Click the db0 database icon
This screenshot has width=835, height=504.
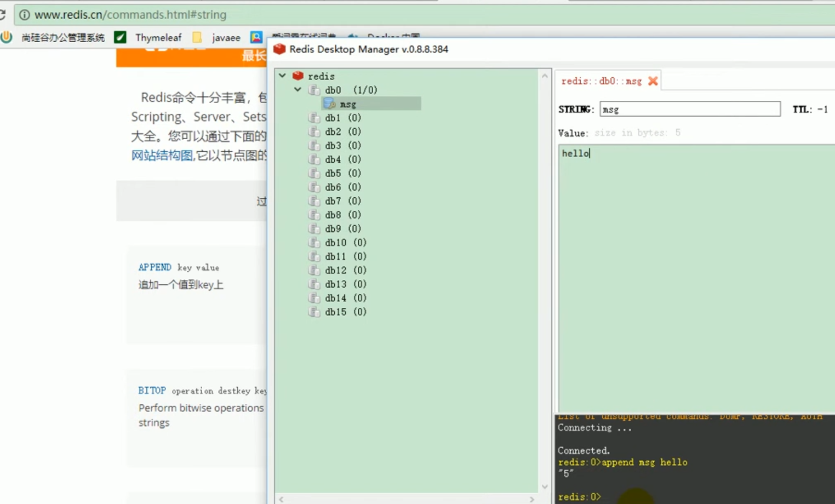click(x=314, y=89)
